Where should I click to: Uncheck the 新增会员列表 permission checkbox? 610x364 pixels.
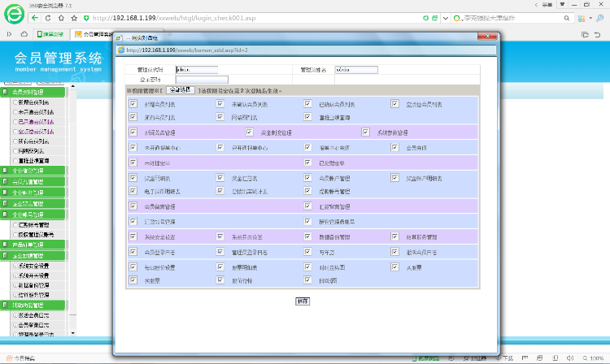(133, 104)
